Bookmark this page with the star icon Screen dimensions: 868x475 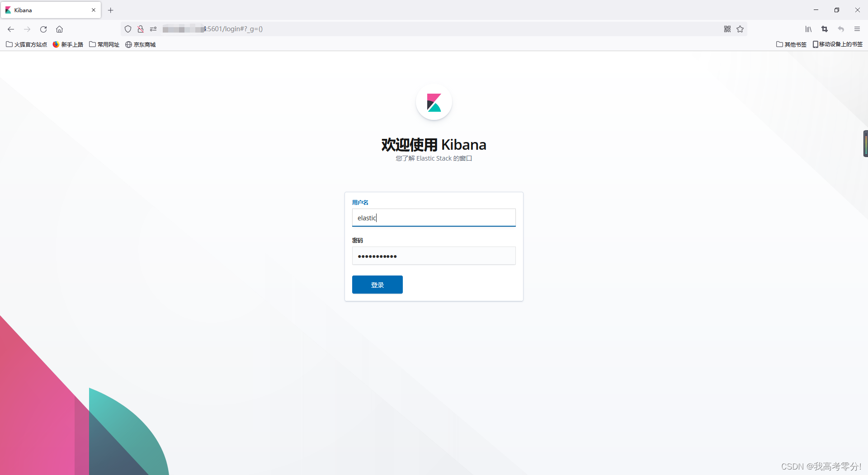(x=740, y=29)
